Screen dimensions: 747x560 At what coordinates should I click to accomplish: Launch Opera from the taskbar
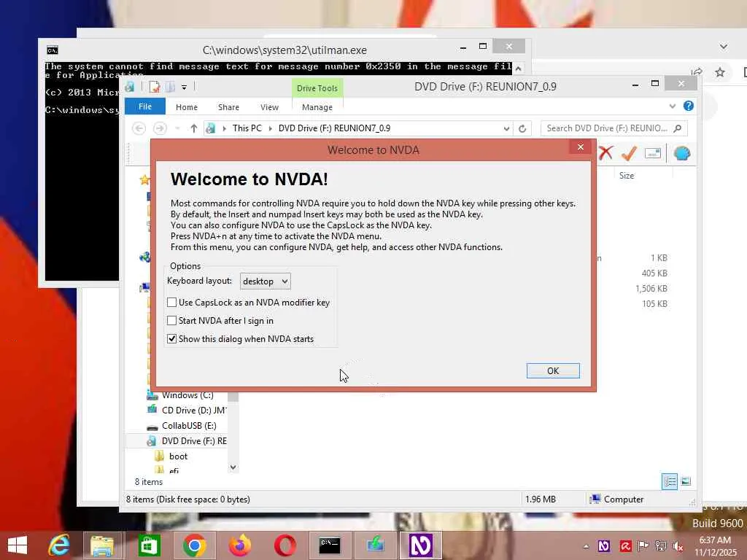click(285, 545)
